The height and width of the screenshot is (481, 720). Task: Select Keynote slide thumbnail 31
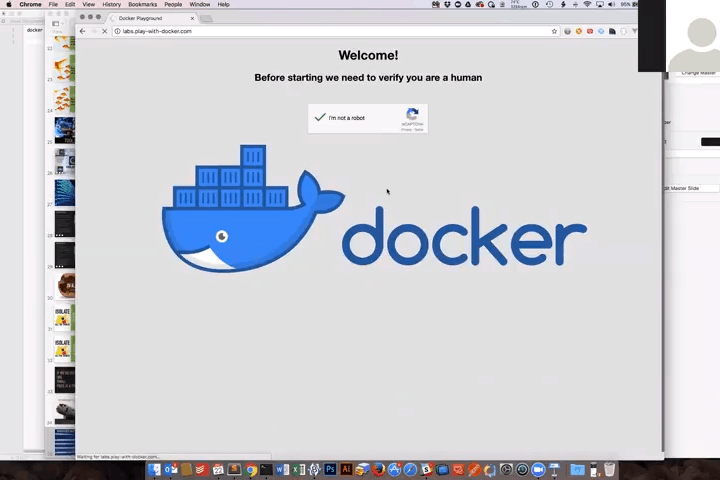(x=64, y=317)
